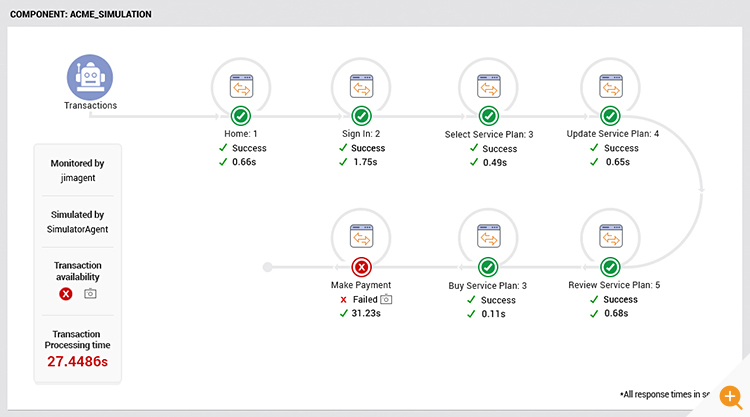Click the Sign In: 2 label
The height and width of the screenshot is (417, 750).
tap(361, 134)
